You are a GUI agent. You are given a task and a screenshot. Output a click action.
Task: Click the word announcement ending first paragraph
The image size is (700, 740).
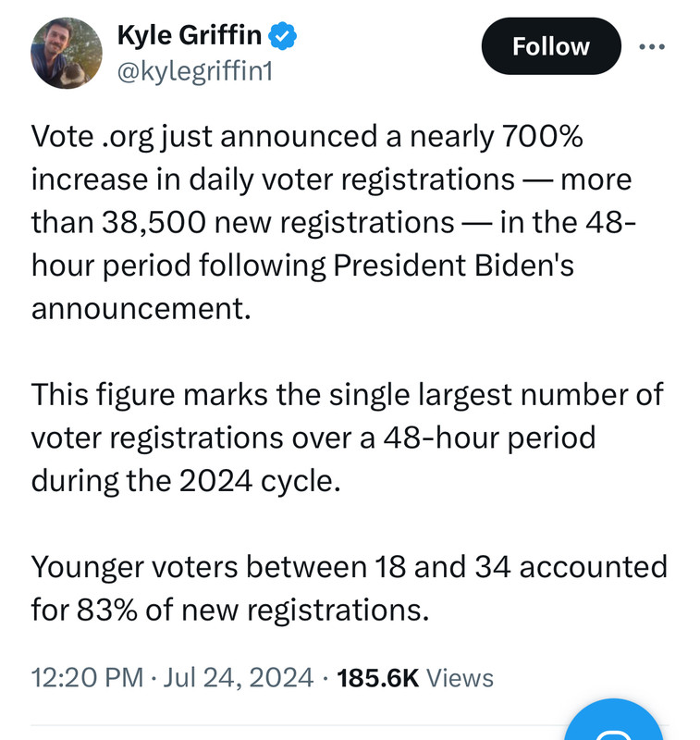coord(141,309)
